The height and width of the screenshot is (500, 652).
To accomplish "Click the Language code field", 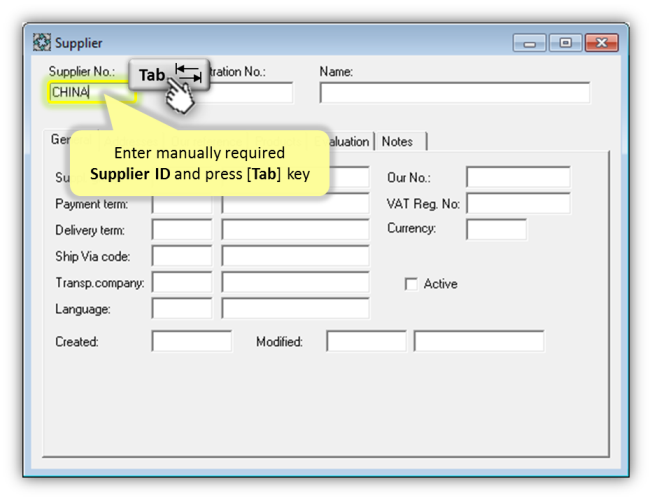I will pos(182,309).
